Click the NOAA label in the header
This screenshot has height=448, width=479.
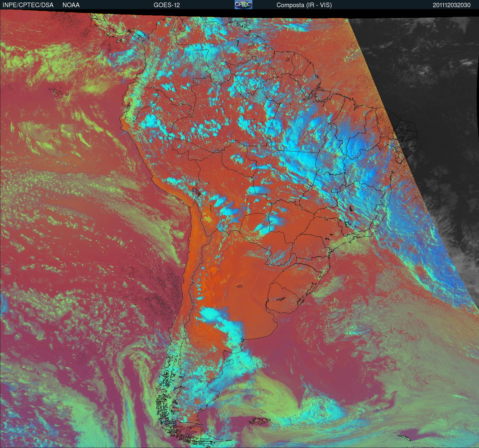pyautogui.click(x=71, y=5)
